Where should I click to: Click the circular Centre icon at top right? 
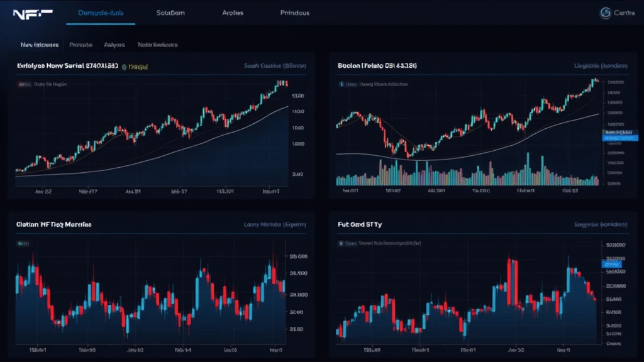click(x=606, y=13)
